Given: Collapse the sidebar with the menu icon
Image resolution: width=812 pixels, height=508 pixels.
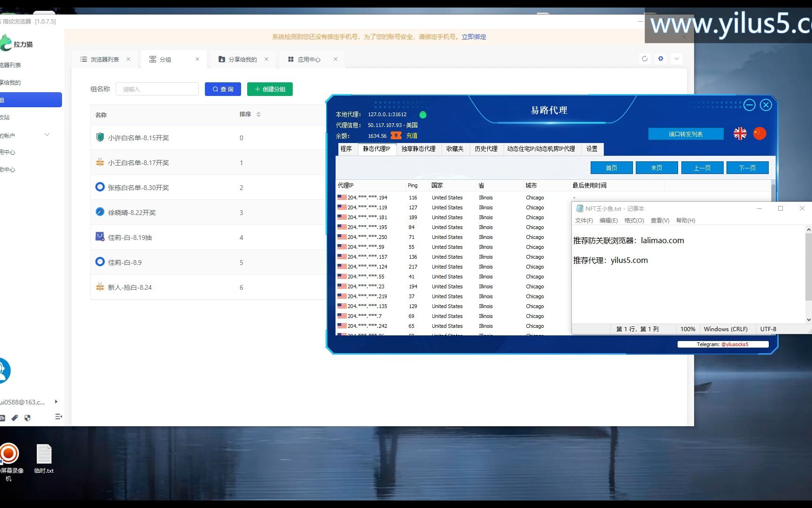Looking at the screenshot, I should 58,417.
